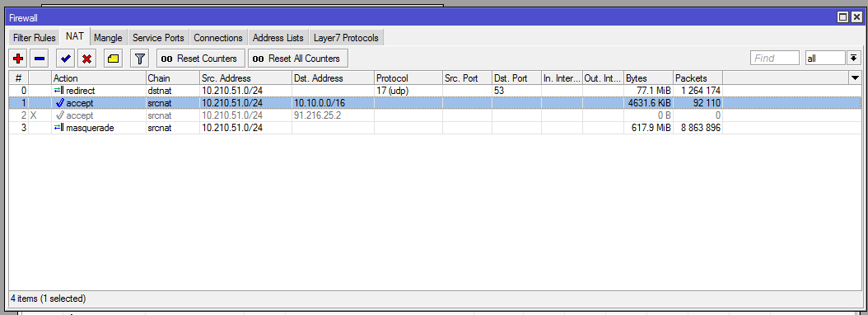Sort by Dst. Port column header
The image size is (868, 315).
516,78
